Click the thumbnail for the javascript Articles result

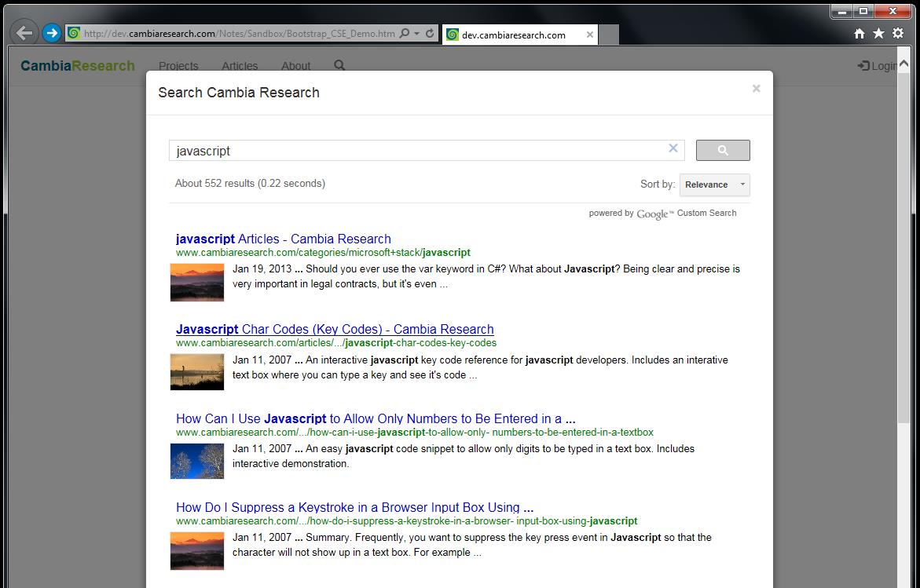(197, 283)
